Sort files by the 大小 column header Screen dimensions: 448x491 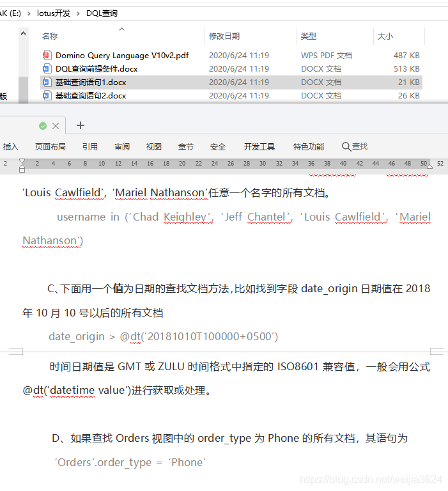pos(385,36)
